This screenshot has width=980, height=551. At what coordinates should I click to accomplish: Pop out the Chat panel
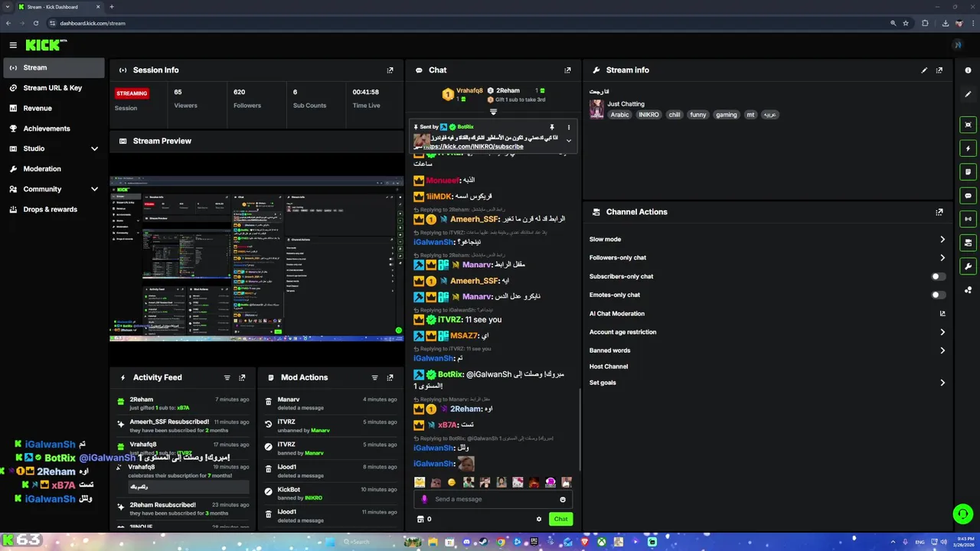pos(567,70)
